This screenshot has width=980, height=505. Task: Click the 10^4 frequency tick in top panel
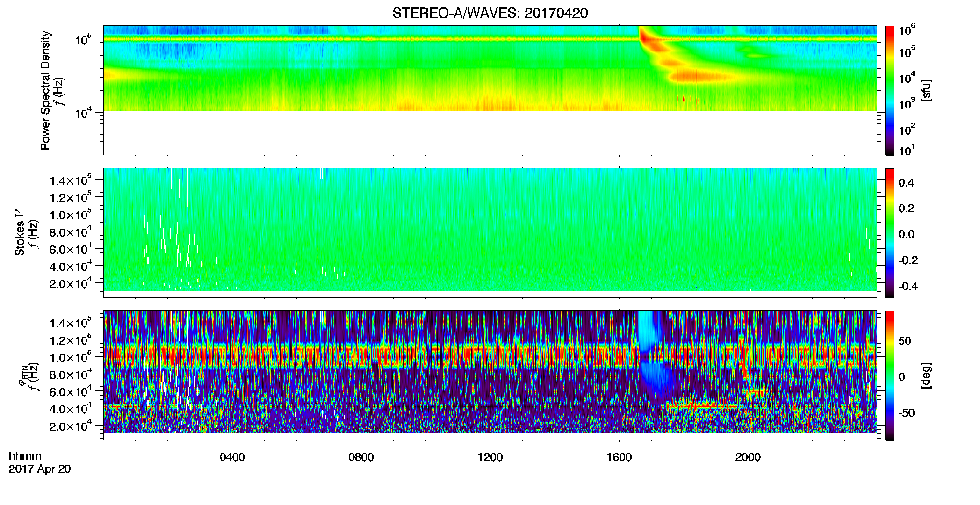pos(84,112)
